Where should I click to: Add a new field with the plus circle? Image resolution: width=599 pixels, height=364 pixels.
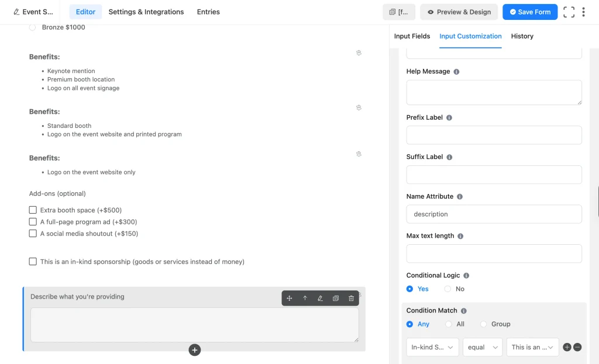tap(194, 350)
